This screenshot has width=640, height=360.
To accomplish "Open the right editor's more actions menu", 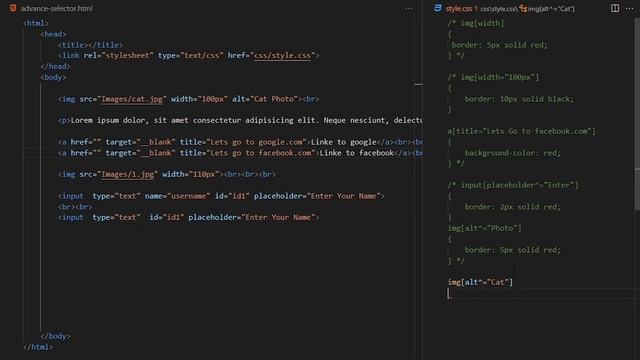I will pos(630,8).
